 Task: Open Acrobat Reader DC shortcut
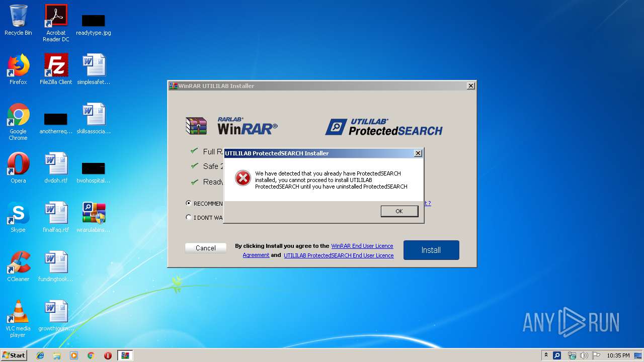(56, 23)
